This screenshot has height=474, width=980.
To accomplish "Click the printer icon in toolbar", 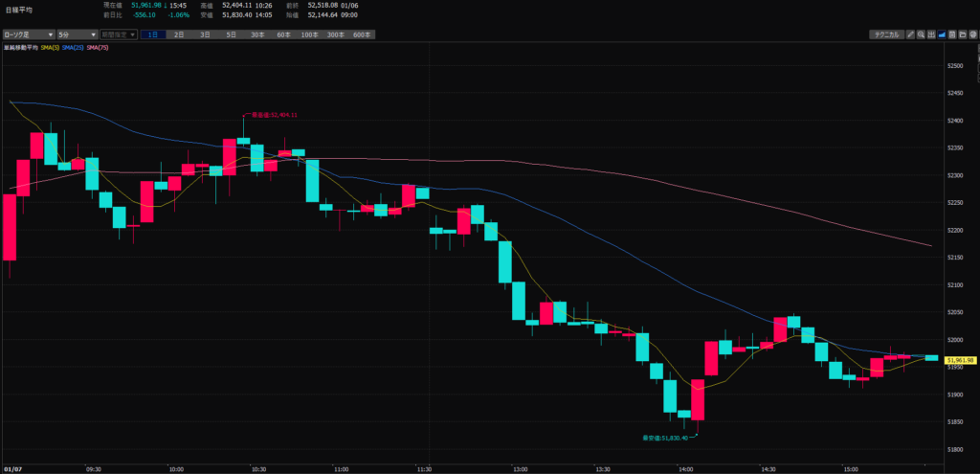I will click(972, 34).
